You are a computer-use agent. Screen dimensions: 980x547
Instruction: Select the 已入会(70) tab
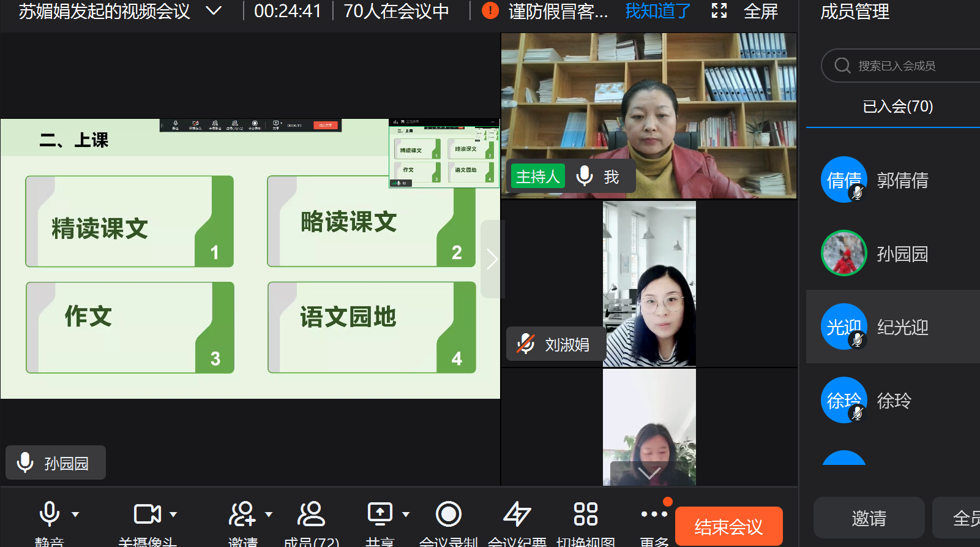coord(897,107)
